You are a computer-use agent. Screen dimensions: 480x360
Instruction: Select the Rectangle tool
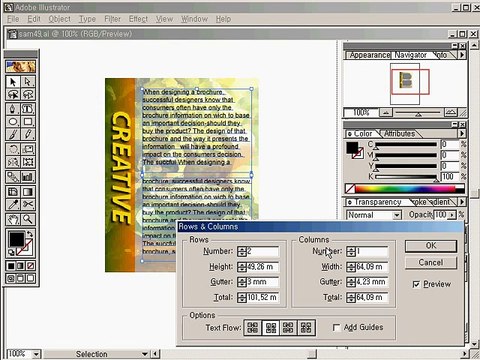tap(28, 122)
